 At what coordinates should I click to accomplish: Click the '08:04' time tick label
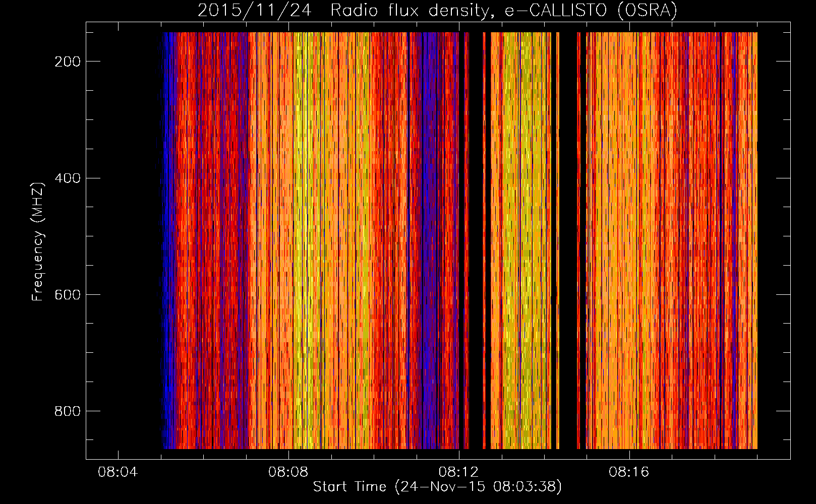(x=118, y=472)
